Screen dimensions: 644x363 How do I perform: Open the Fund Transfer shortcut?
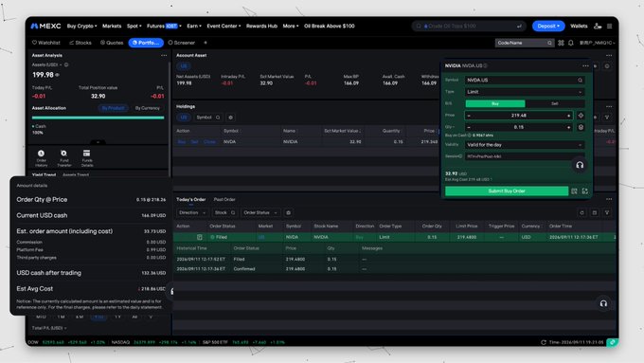click(x=64, y=158)
